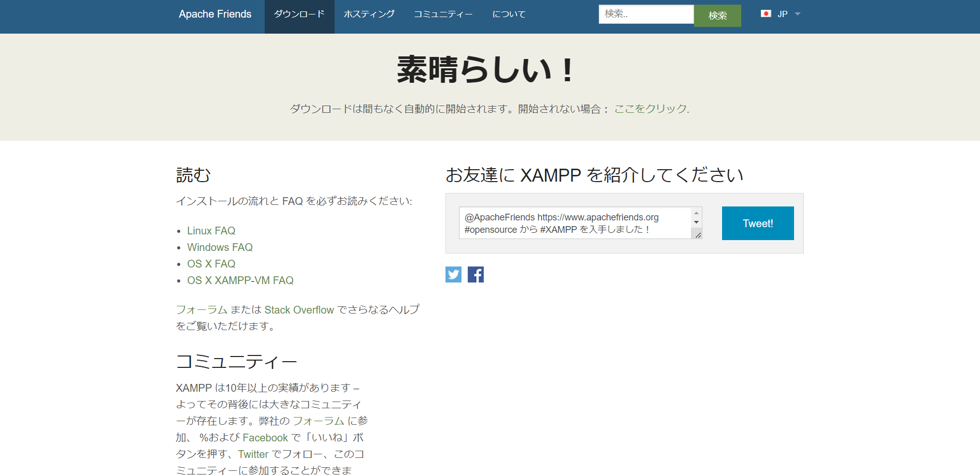Click the green 検索 search button
Viewport: 980px width, 475px height.
click(717, 16)
